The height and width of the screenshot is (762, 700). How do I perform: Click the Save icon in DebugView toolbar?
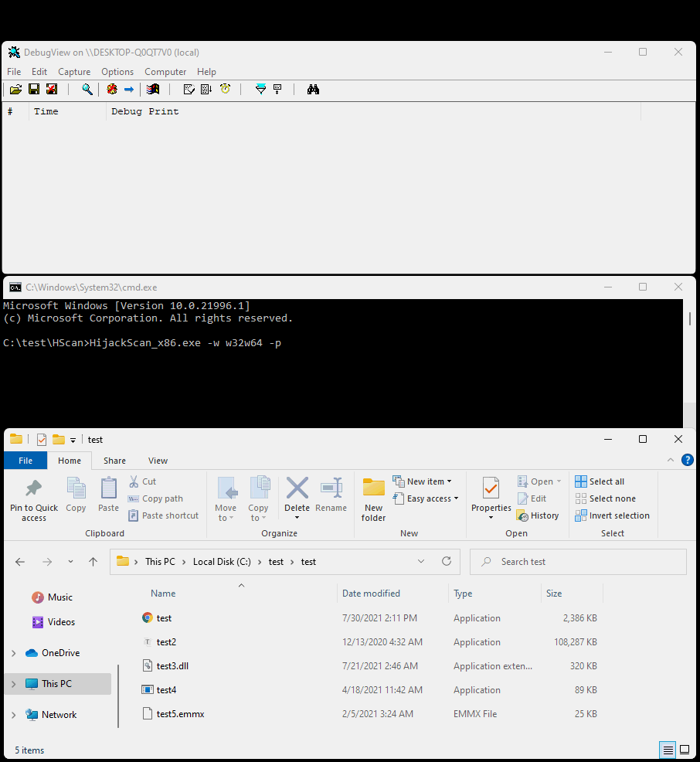point(34,90)
